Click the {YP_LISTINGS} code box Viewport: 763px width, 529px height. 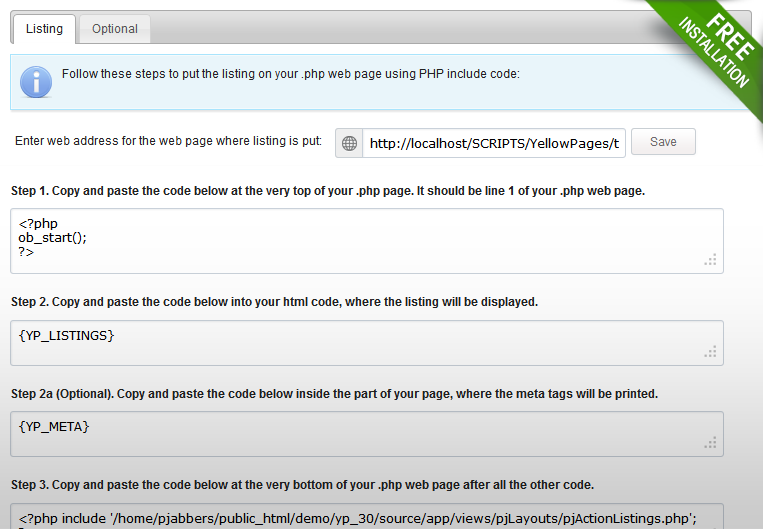coord(367,343)
